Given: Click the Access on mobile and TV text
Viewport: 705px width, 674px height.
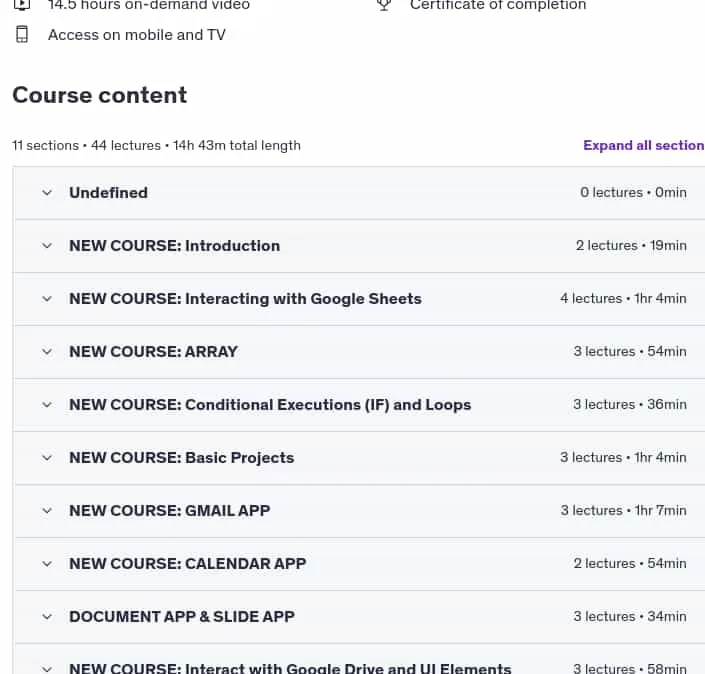Looking at the screenshot, I should tap(137, 35).
